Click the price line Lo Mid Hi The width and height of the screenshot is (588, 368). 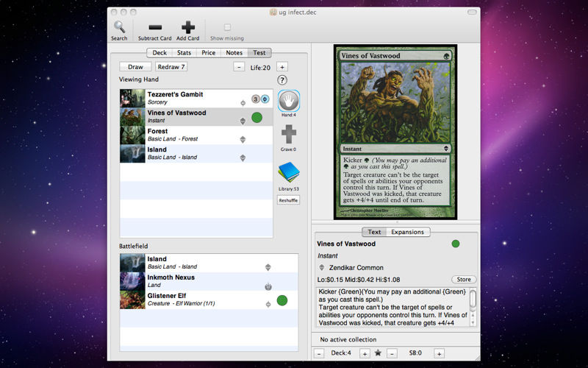coord(358,280)
